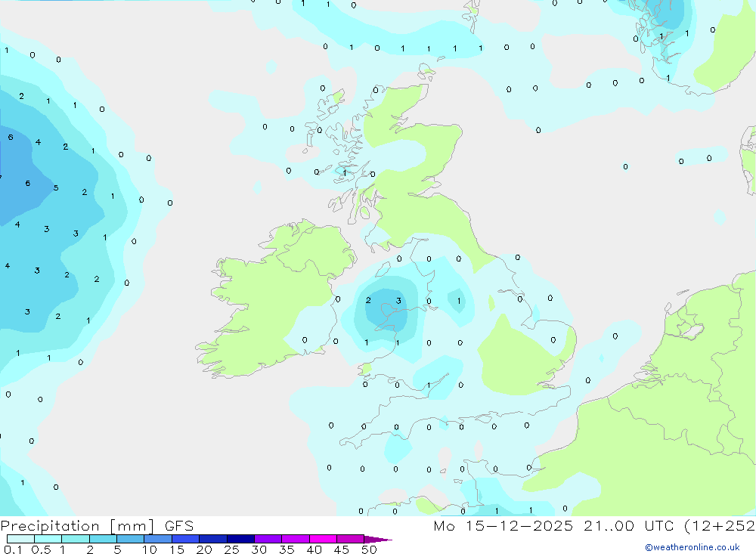Click the '(12+252' forecast run text

click(719, 526)
